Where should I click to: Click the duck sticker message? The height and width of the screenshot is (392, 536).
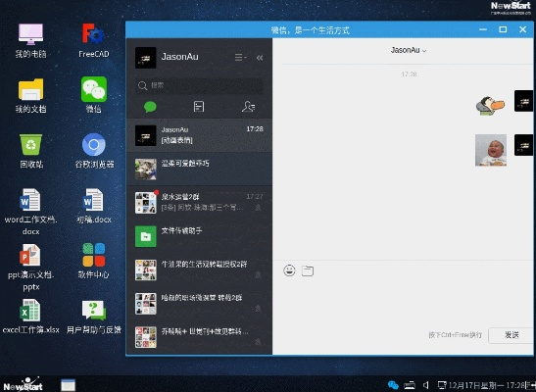coord(491,105)
